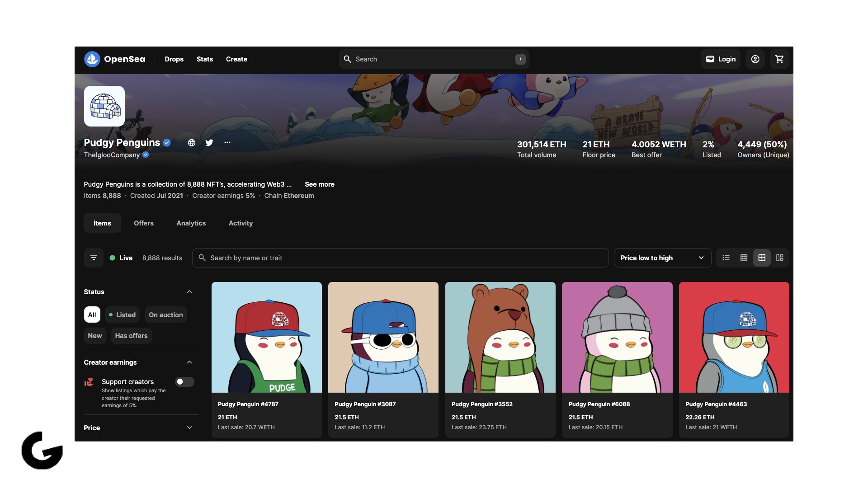The image size is (868, 488).
Task: Open the shopping cart icon
Action: (779, 59)
